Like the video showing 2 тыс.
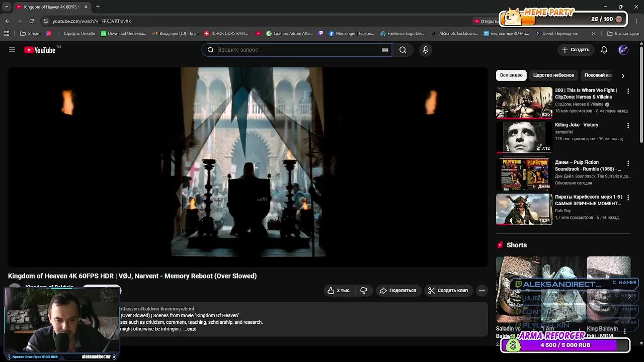 click(339, 290)
